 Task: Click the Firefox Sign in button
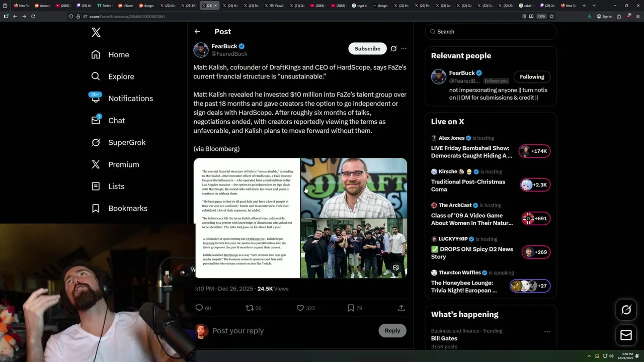(x=604, y=16)
